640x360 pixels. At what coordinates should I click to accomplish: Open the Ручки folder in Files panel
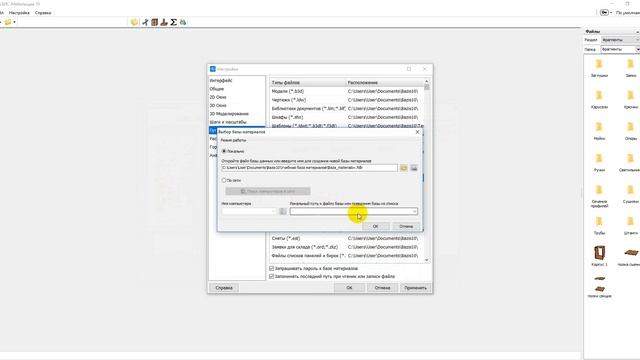coord(599,162)
